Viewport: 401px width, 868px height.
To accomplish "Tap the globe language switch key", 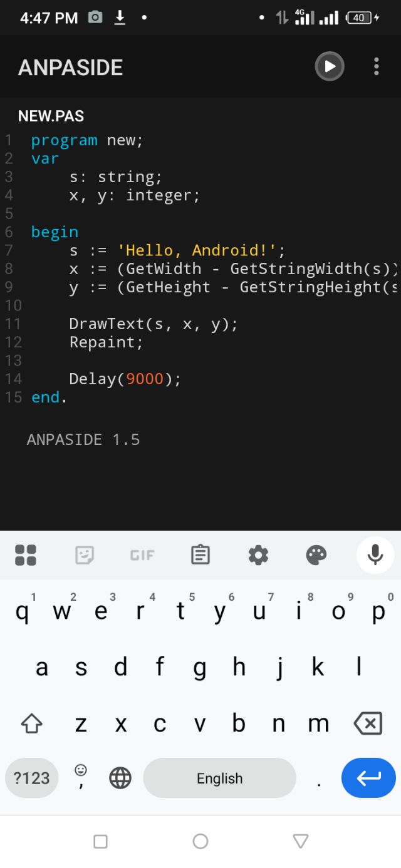I will [x=120, y=778].
